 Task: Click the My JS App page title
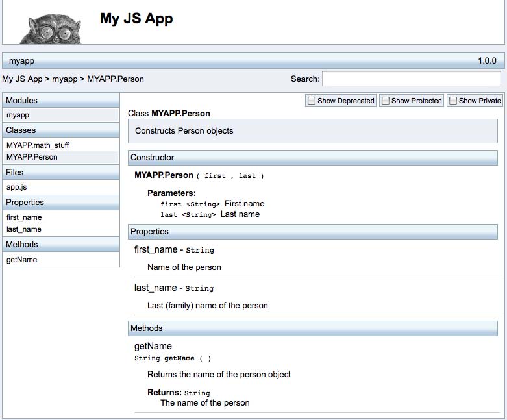coord(136,18)
